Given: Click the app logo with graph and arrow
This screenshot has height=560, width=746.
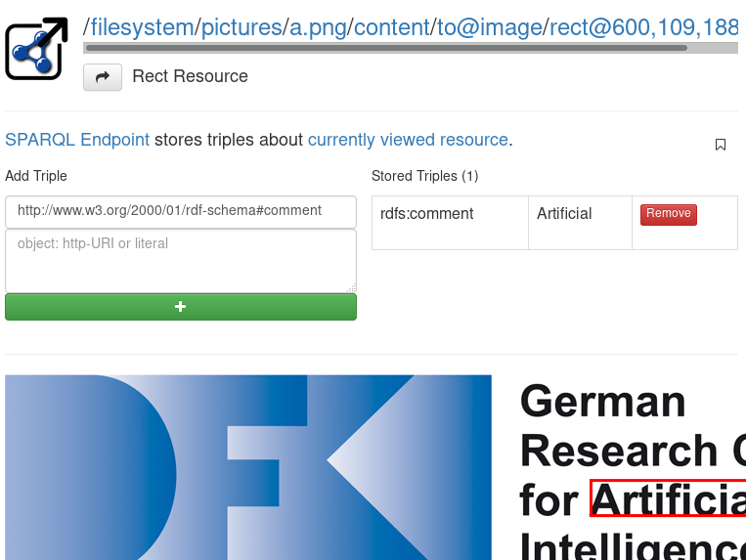Looking at the screenshot, I should tap(36, 49).
